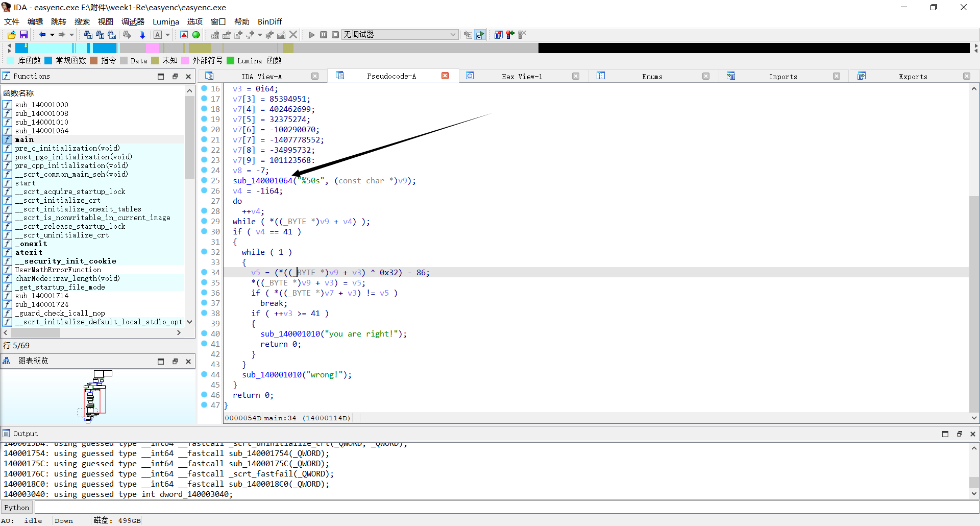The width and height of the screenshot is (980, 526).
Task: Toggle breakpoint dot on line 34
Action: [x=204, y=272]
